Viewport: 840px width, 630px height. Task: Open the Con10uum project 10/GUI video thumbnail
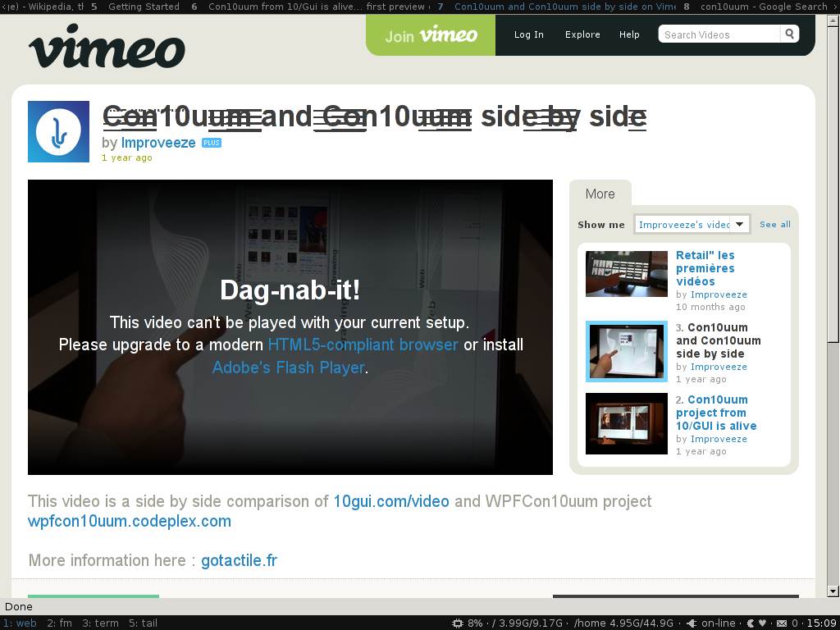(x=626, y=423)
